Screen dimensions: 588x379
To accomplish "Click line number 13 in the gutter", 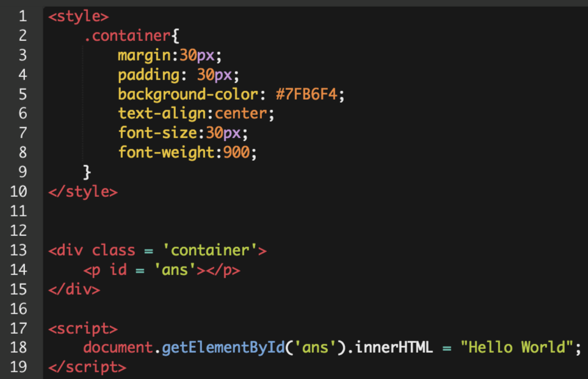I will (x=19, y=250).
